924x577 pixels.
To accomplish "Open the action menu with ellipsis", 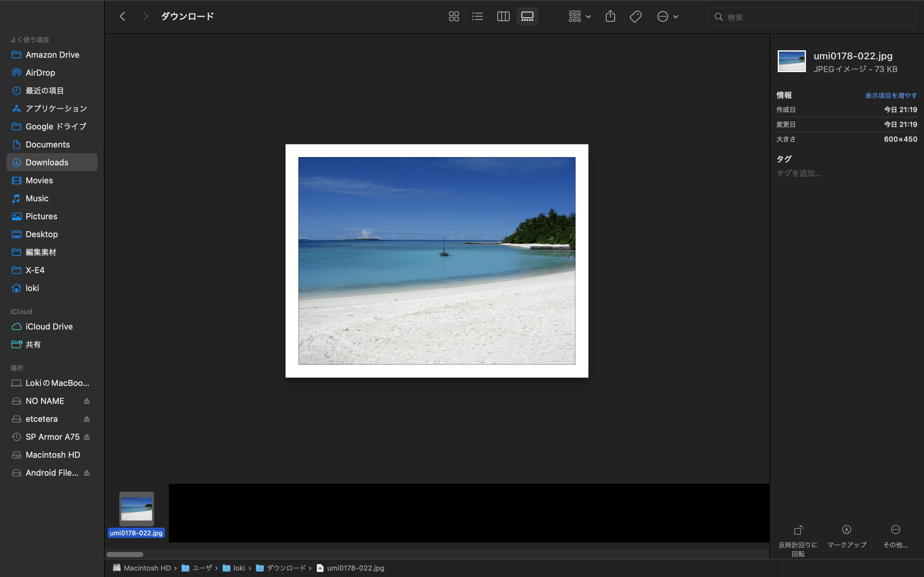I will (x=667, y=16).
